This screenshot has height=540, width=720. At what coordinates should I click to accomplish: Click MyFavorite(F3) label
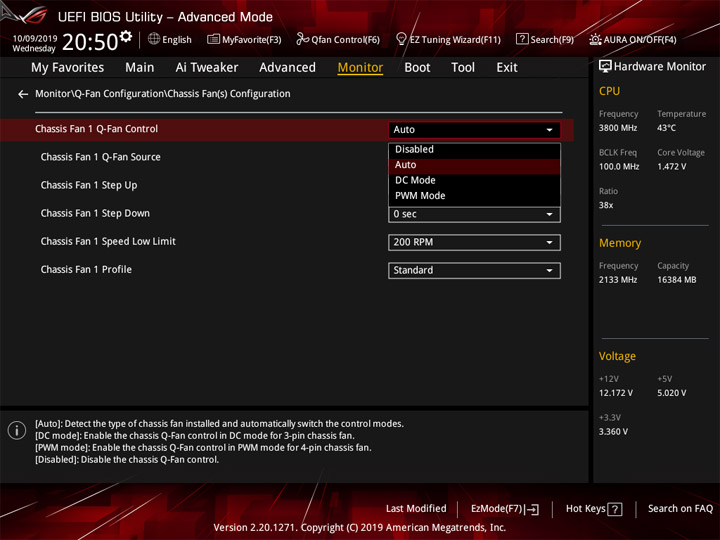tap(252, 40)
